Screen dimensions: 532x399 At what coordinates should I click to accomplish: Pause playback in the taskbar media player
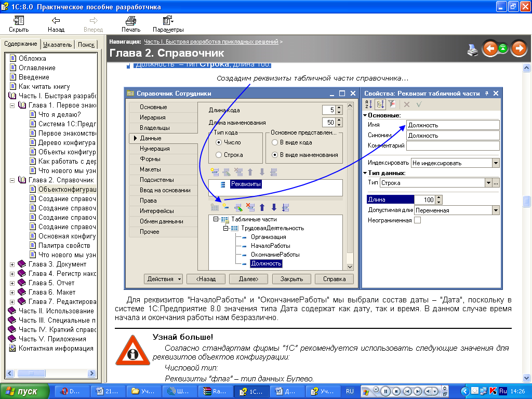point(385,391)
